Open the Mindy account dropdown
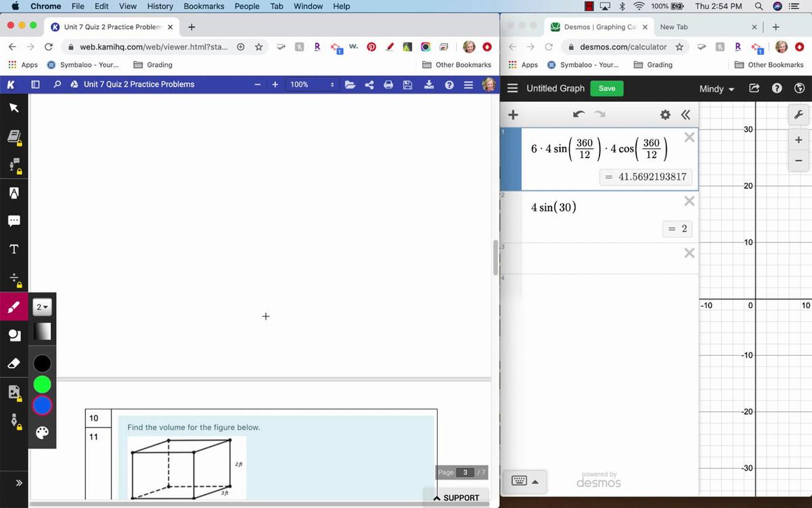Viewport: 812px width, 508px height. click(717, 89)
